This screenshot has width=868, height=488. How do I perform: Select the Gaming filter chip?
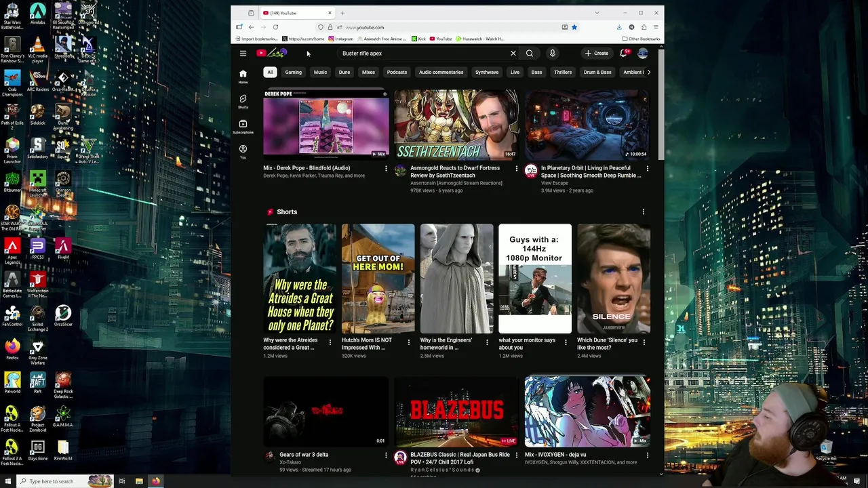click(293, 72)
